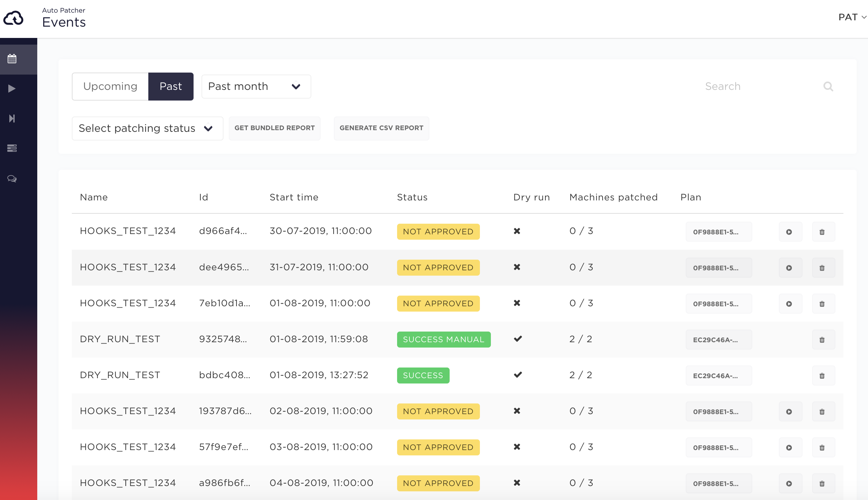Open plan EC29C46A for event 9325748

719,340
